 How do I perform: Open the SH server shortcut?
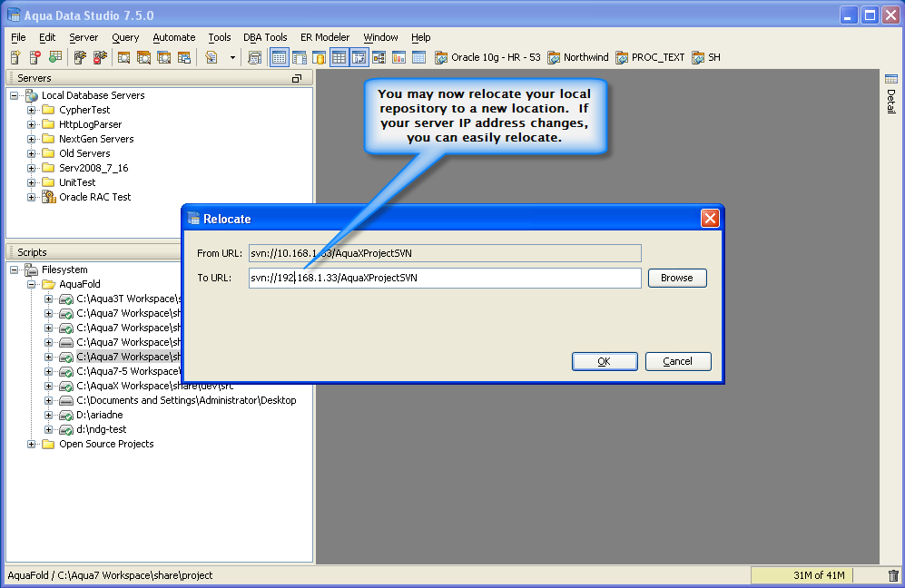706,57
